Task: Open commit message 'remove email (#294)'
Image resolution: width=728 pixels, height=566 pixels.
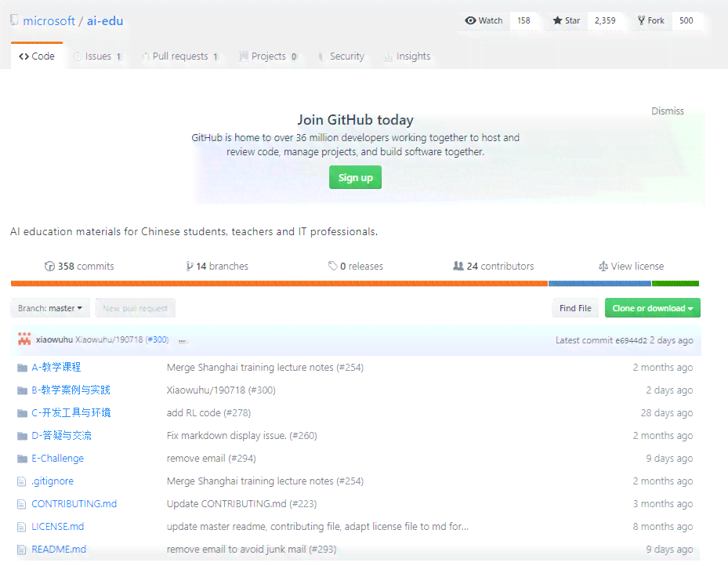Action: [212, 459]
